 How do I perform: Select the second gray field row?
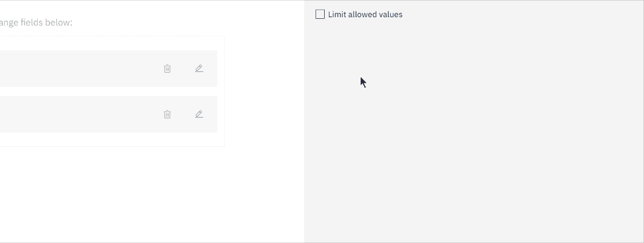[x=108, y=115]
